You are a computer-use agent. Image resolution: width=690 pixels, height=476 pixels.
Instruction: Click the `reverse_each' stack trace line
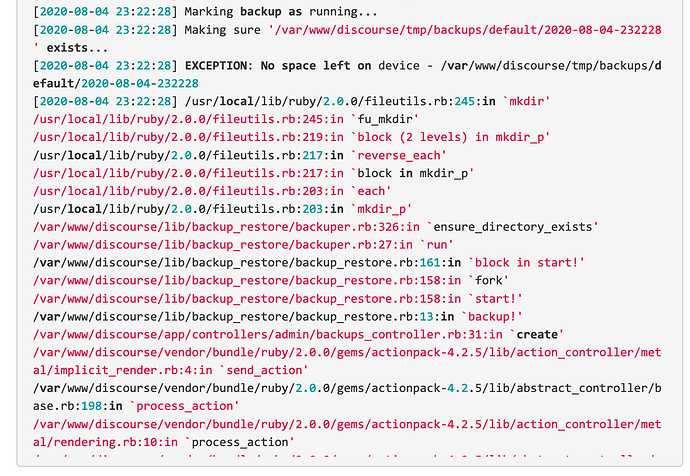240,155
